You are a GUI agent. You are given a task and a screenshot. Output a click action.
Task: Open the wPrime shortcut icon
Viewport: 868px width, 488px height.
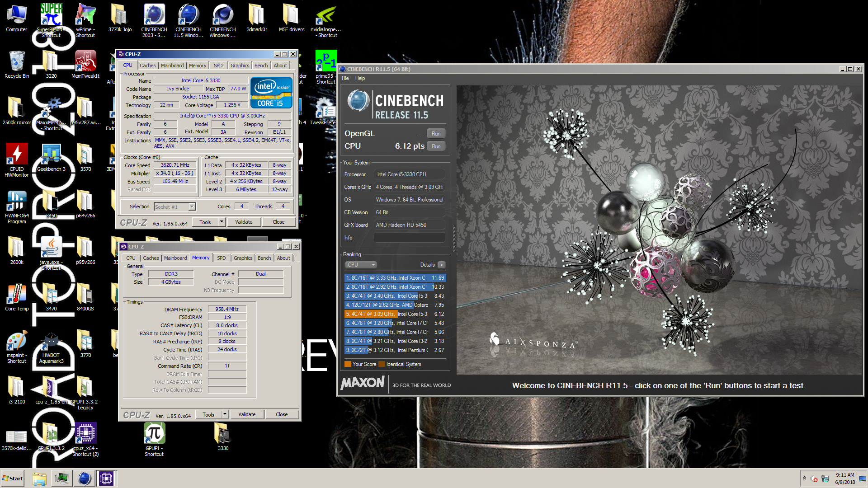(x=85, y=21)
